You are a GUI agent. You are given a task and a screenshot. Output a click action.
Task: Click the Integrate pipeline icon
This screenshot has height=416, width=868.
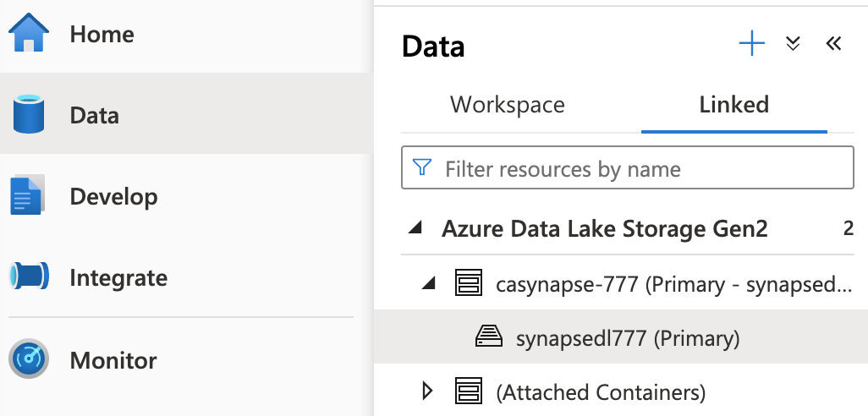29,276
